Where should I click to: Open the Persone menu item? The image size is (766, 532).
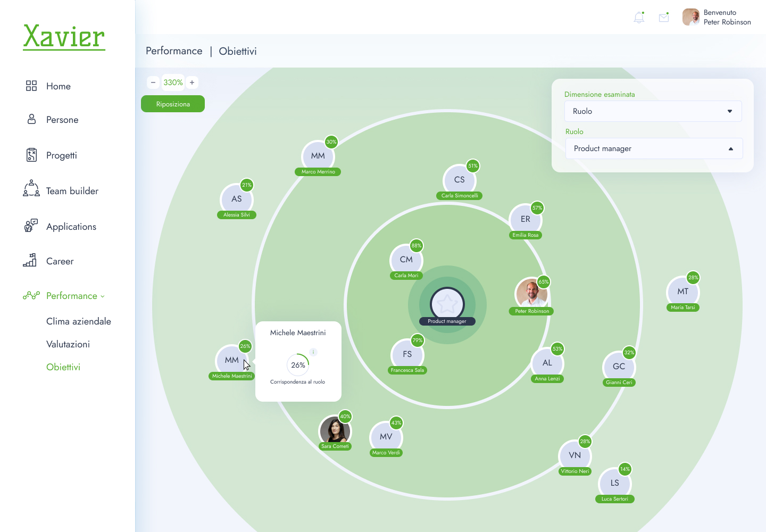[x=62, y=120]
